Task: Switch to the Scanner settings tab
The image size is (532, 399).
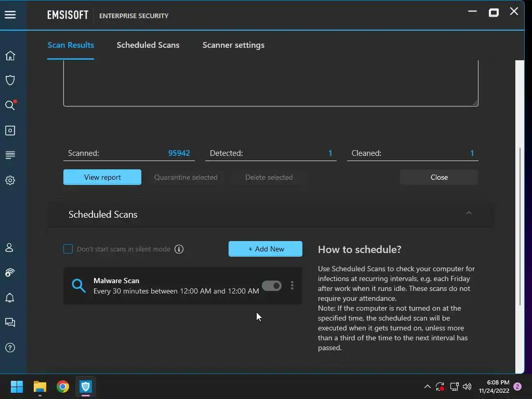Action: coord(233,45)
